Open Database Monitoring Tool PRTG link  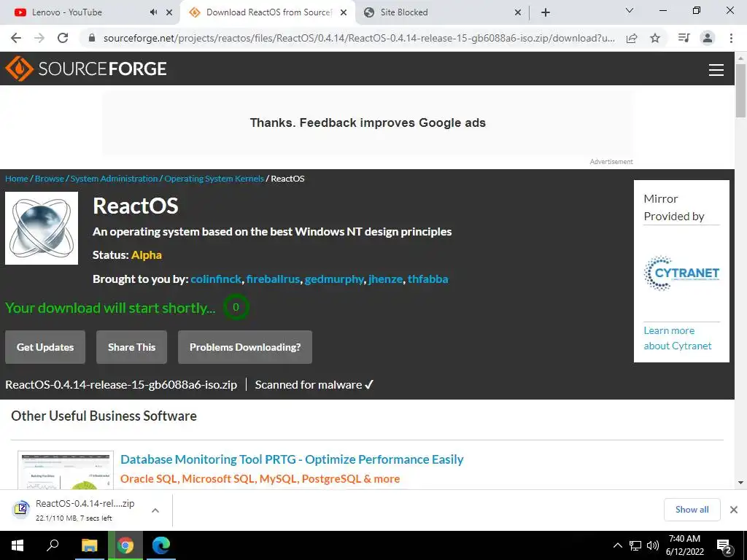(292, 459)
